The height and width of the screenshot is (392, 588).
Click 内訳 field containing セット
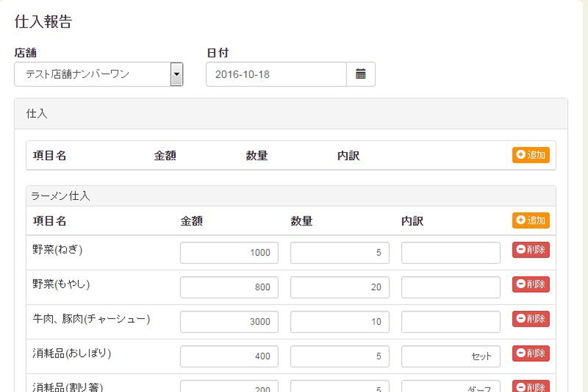point(451,357)
